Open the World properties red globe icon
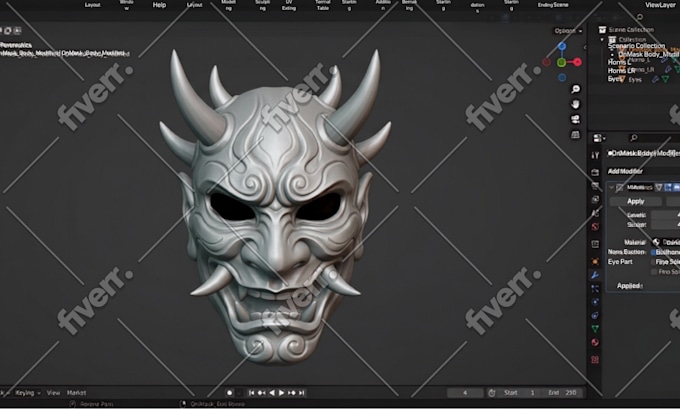This screenshot has width=680, height=409. [x=595, y=227]
